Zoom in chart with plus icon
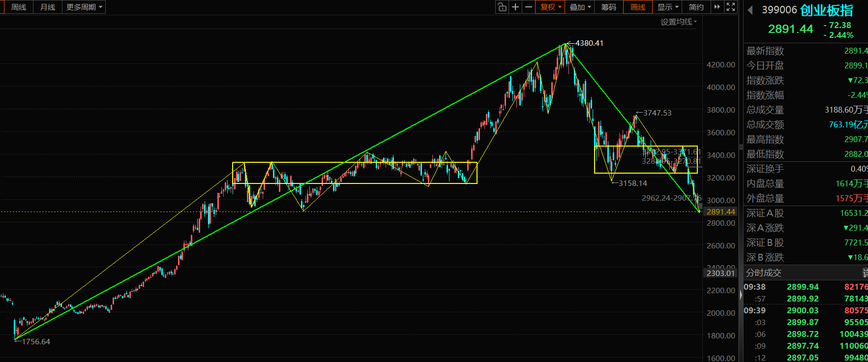This screenshot has width=868, height=362. [x=515, y=7]
